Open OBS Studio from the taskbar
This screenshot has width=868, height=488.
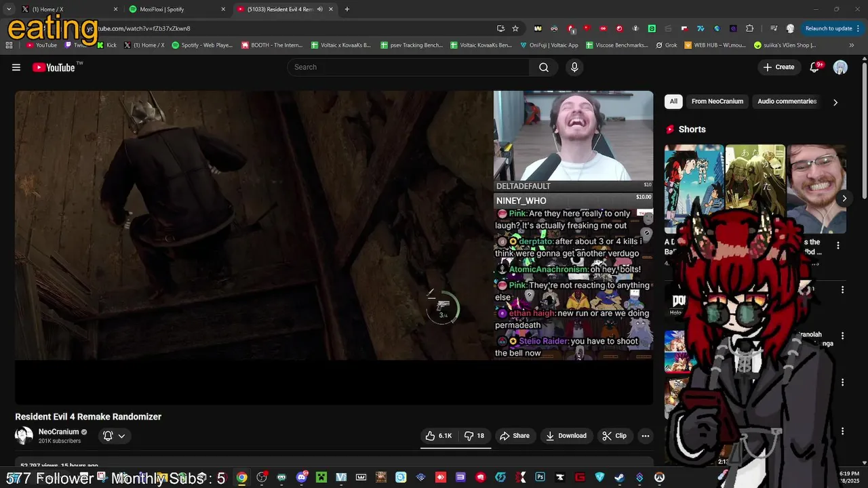click(x=262, y=478)
